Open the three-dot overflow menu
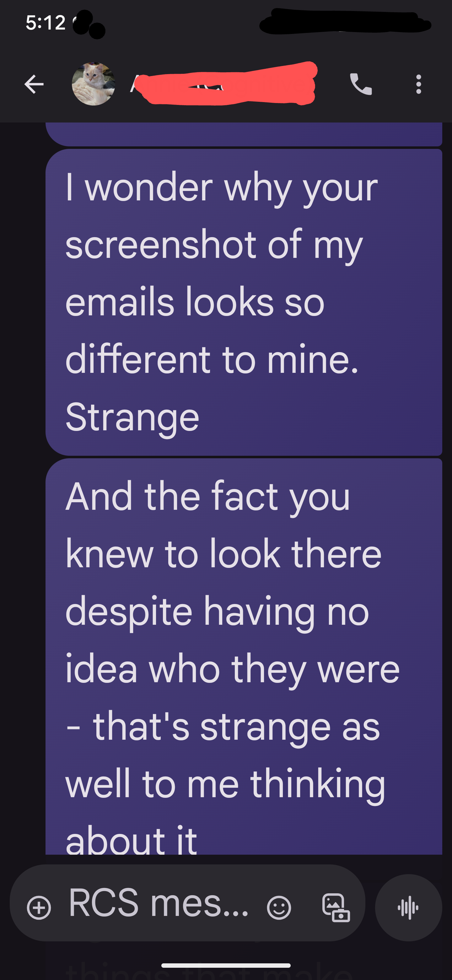The height and width of the screenshot is (980, 452). click(x=418, y=84)
